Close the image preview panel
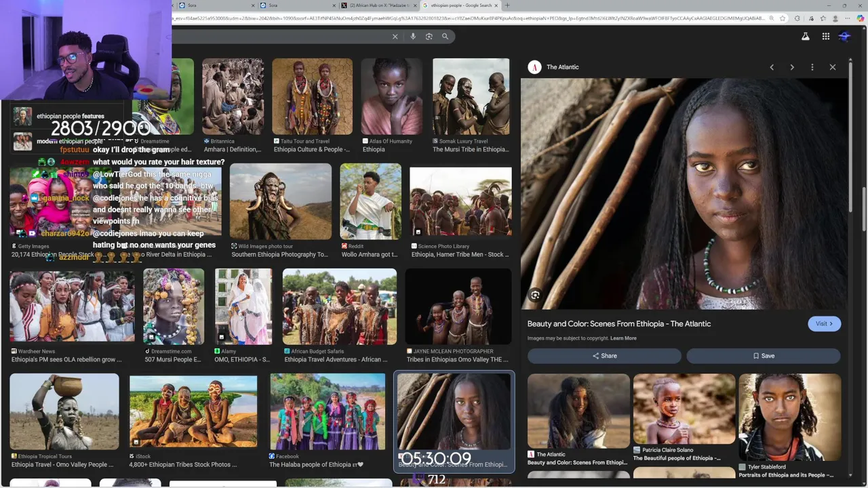The height and width of the screenshot is (488, 868). tap(832, 67)
